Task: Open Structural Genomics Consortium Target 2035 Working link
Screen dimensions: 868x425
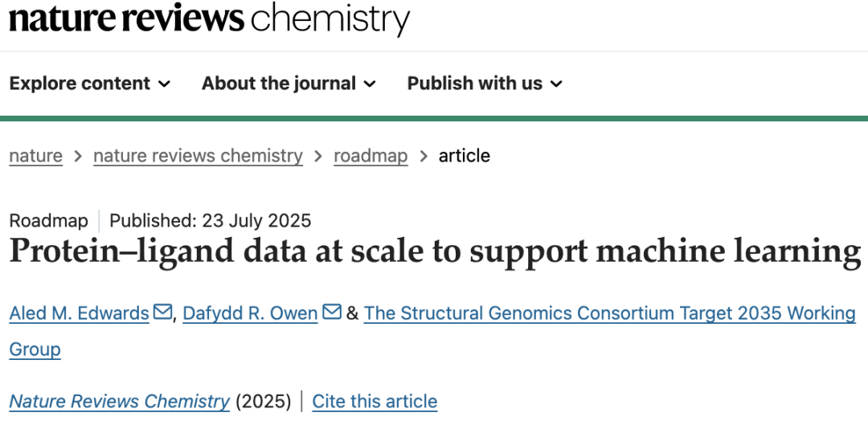Action: pos(610,314)
